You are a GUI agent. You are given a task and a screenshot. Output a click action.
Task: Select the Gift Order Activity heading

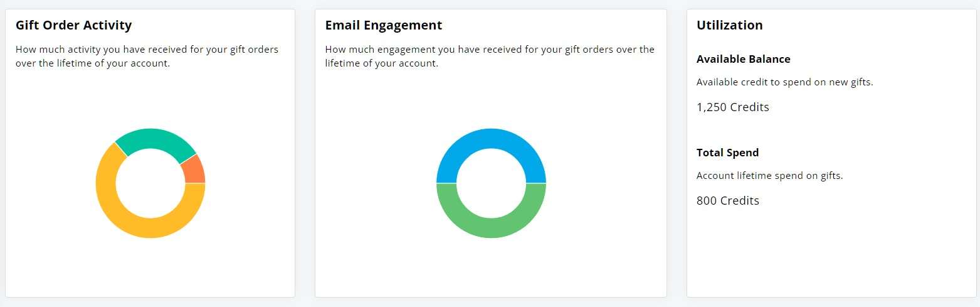74,25
